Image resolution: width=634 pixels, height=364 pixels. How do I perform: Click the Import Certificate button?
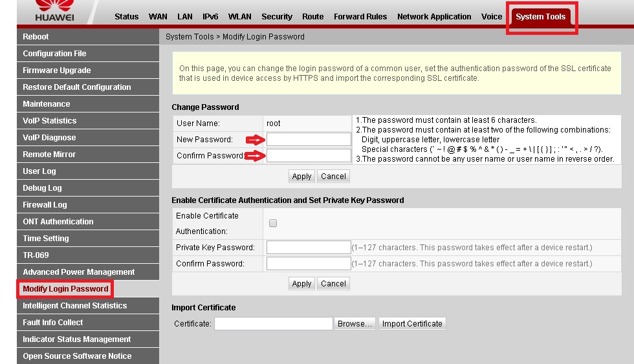coord(412,324)
